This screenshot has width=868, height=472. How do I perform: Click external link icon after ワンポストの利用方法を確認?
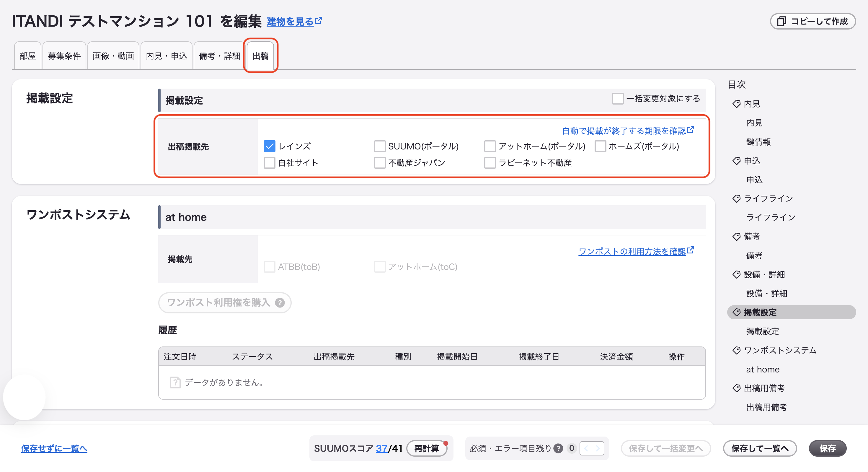(x=691, y=250)
